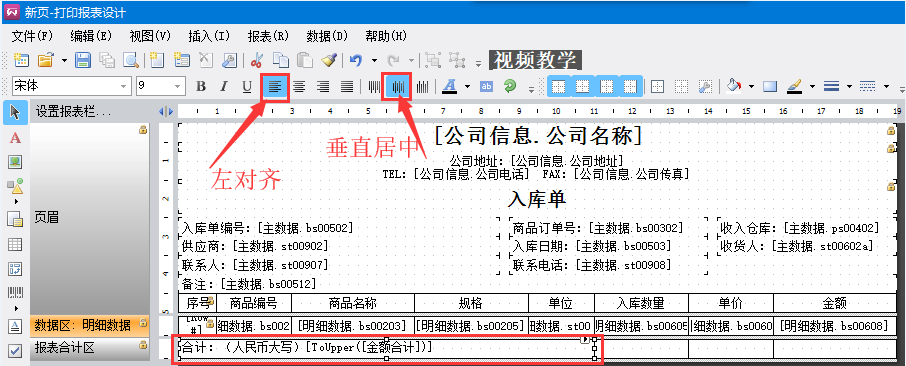906x366 pixels.
Task: Open the font size dropdown showing 9
Action: coord(161,86)
